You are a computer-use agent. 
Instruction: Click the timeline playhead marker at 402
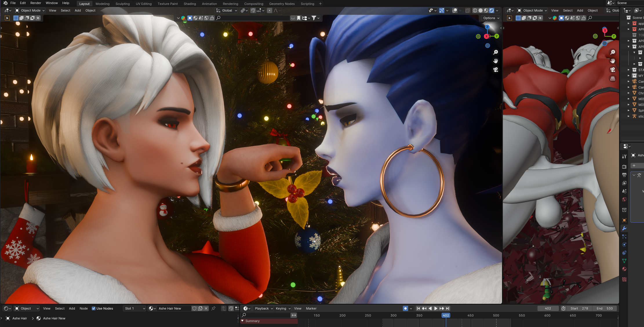tap(446, 315)
